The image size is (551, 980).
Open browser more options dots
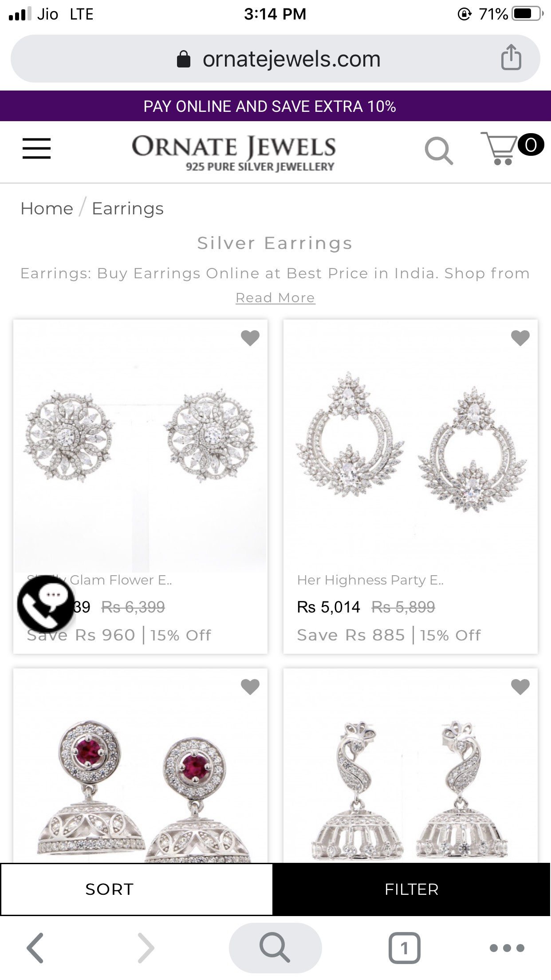click(507, 948)
